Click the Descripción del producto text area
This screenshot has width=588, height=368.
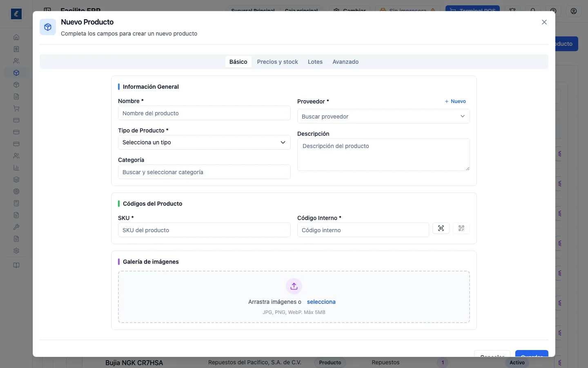point(383,155)
